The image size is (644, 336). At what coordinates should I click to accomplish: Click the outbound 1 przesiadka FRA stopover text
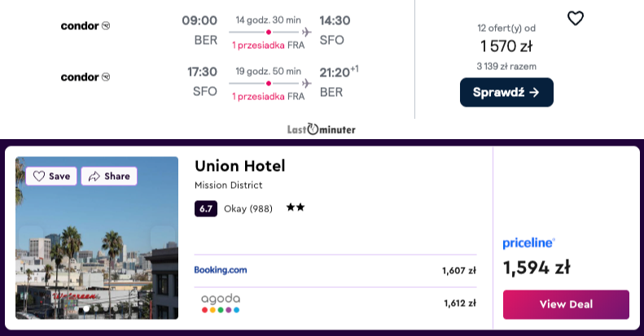268,45
